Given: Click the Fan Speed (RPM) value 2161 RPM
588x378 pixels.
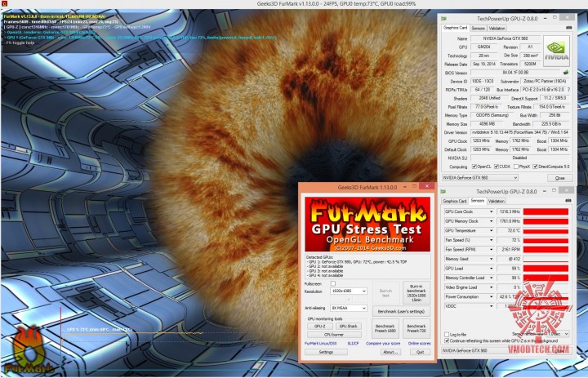Looking at the screenshot, I should coord(509,249).
